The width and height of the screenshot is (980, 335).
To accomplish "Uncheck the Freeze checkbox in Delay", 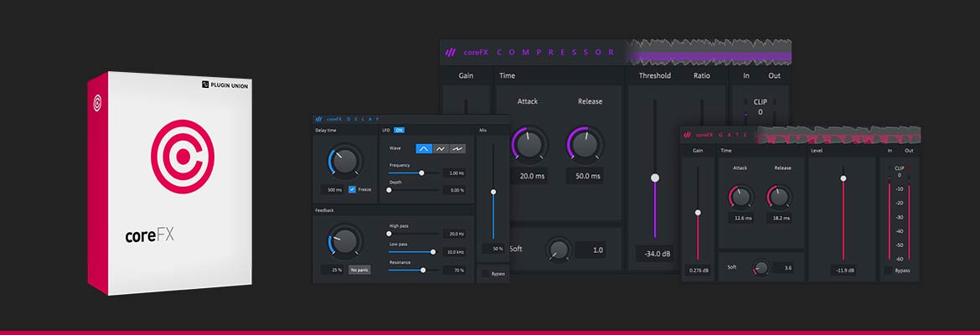I will 353,189.
